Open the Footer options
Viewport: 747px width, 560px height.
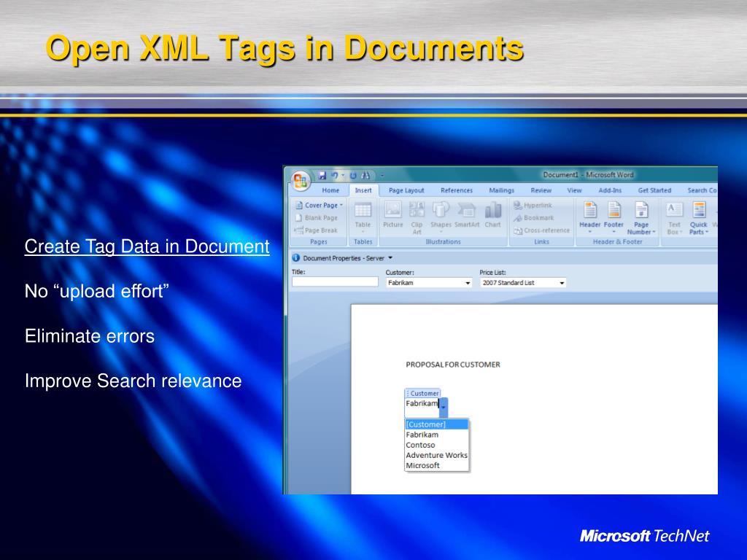pyautogui.click(x=614, y=217)
